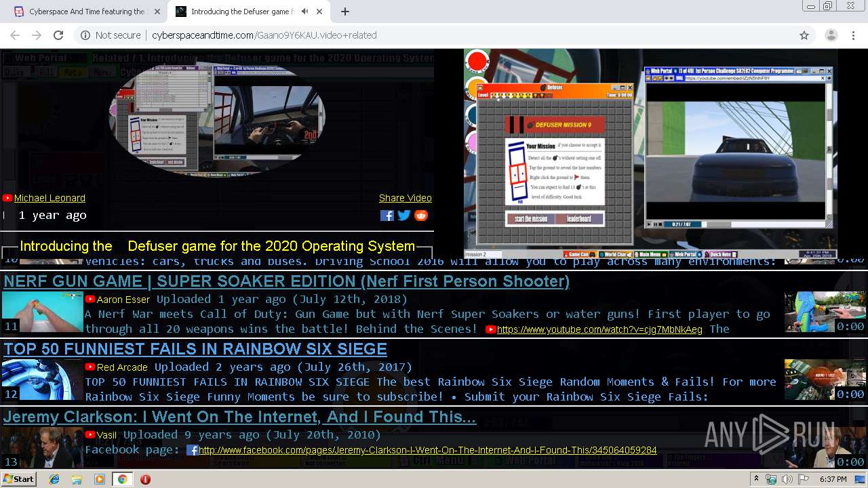Click the Share Video link

click(406, 198)
